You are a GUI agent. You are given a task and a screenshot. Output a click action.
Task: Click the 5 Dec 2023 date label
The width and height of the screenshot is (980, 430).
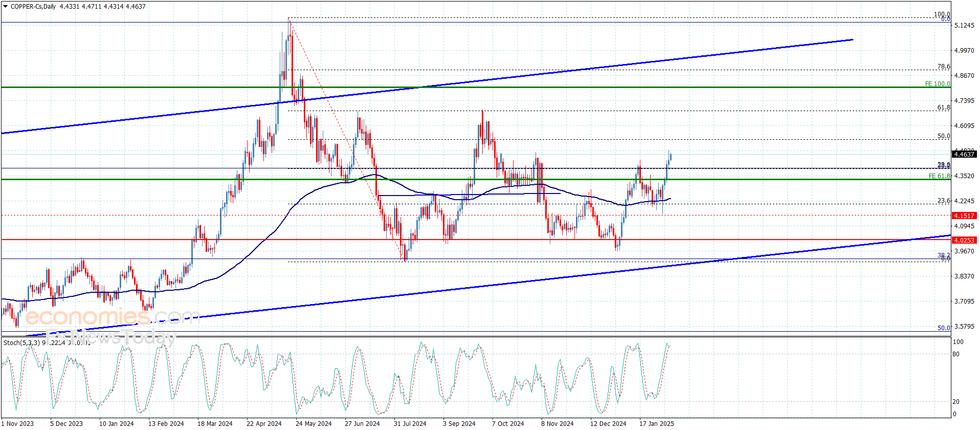66,423
